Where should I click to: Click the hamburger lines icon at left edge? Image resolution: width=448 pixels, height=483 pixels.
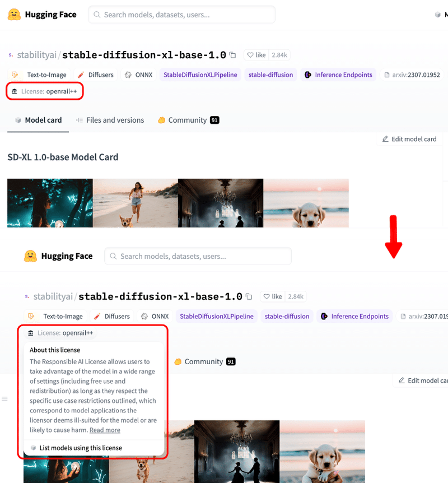4,399
